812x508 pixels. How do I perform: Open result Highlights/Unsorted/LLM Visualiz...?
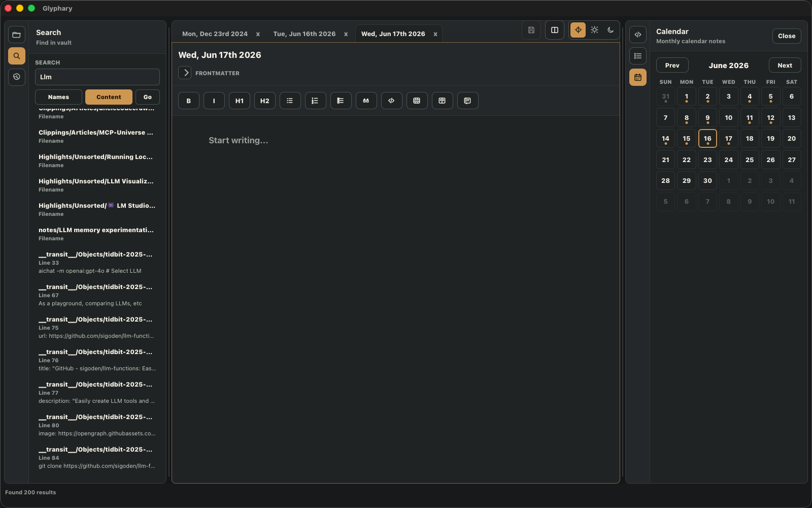pos(97,185)
